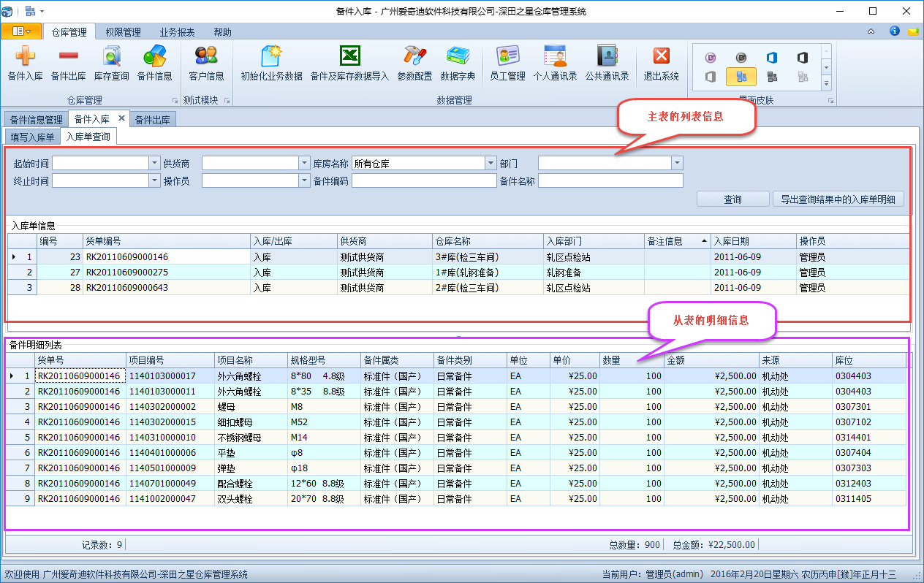Open the 终止时间 date dropdown
The image size is (924, 583).
tap(154, 180)
